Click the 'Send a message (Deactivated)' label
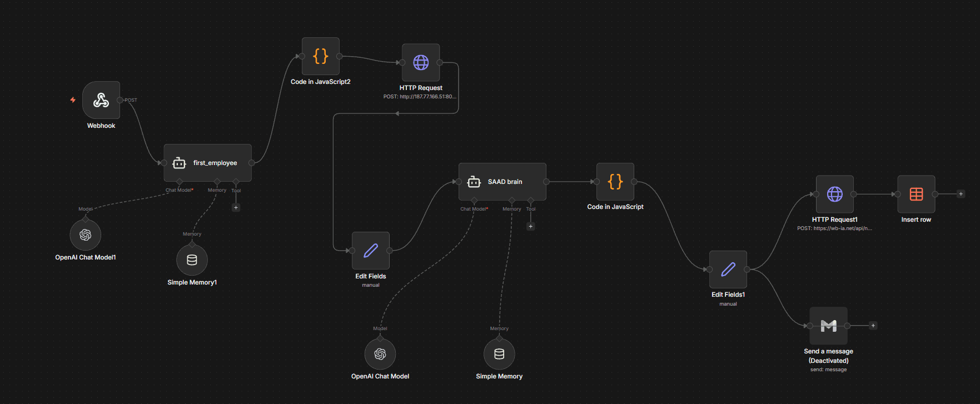 tap(829, 356)
